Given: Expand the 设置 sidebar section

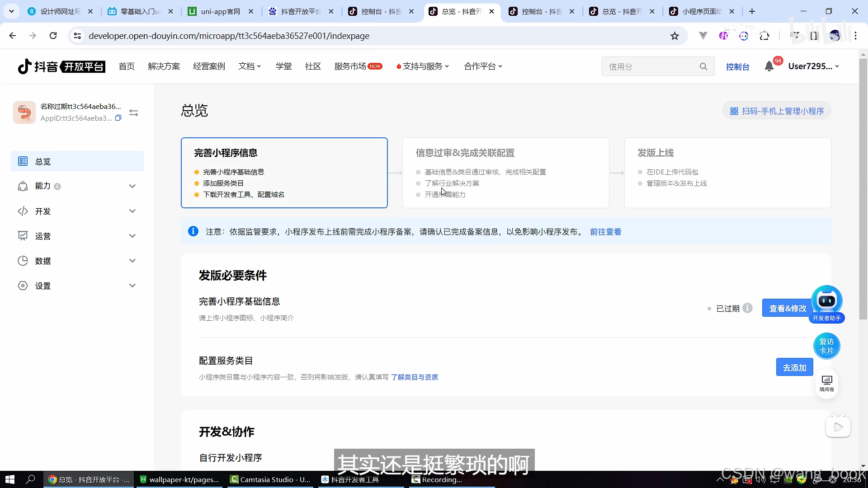Looking at the screenshot, I should (x=77, y=286).
